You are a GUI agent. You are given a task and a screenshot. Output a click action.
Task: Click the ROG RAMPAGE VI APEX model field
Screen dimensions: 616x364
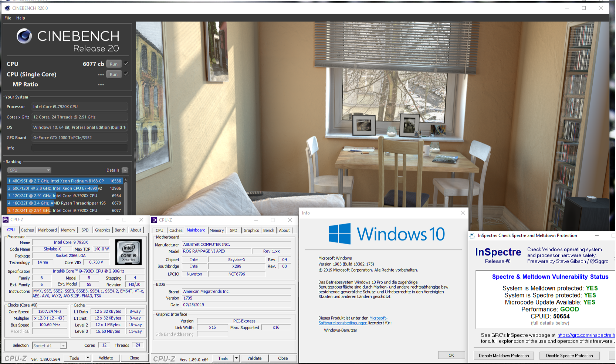point(216,251)
